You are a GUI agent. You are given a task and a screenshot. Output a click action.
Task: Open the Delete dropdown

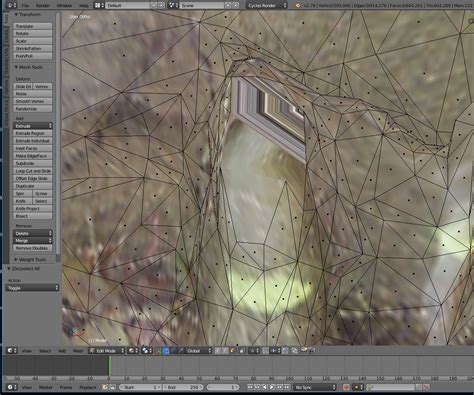coord(33,233)
